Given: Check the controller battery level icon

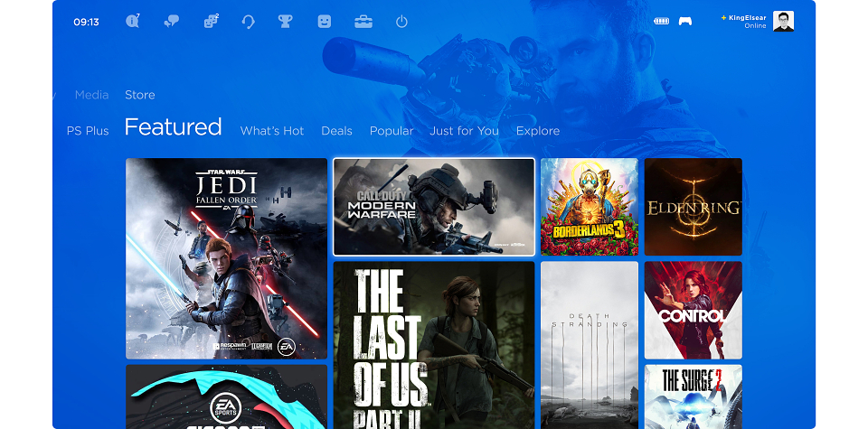Looking at the screenshot, I should click(662, 22).
